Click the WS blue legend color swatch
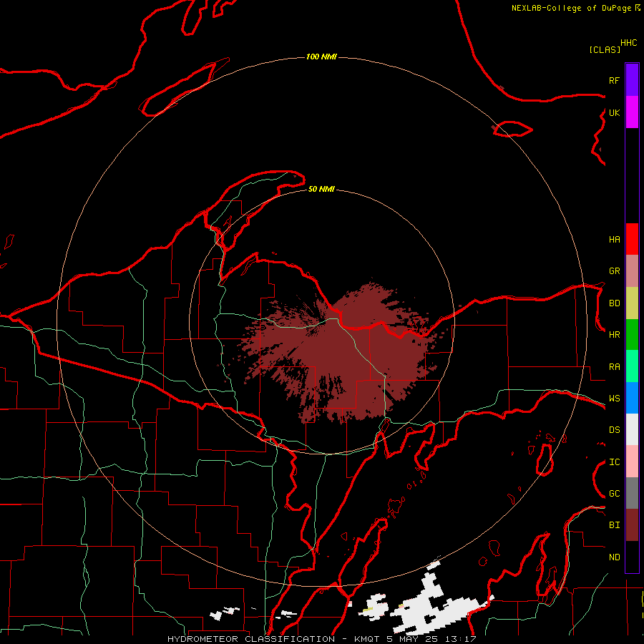 point(632,398)
